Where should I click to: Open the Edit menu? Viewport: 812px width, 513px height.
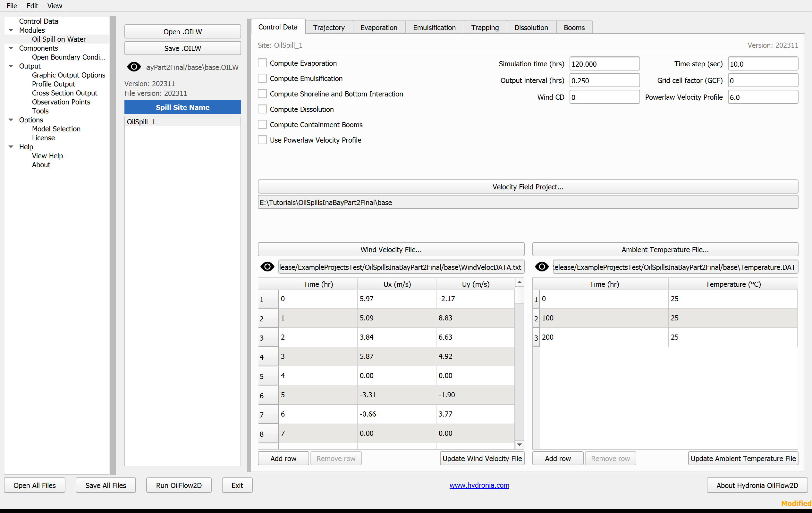tap(32, 6)
